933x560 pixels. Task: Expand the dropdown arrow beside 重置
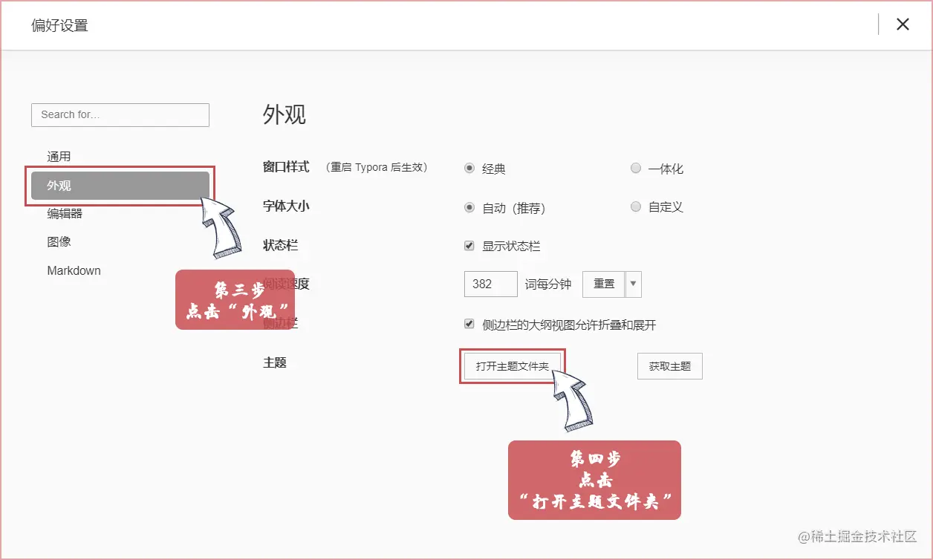(634, 284)
